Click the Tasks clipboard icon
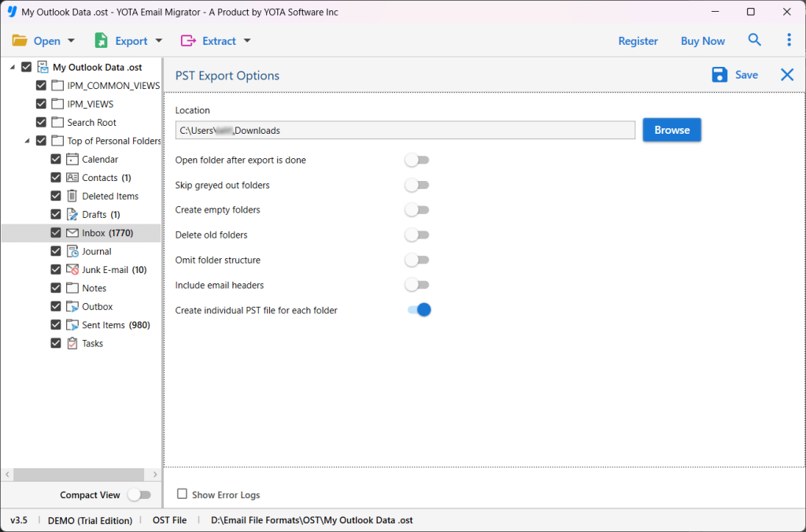806x532 pixels. pos(72,343)
